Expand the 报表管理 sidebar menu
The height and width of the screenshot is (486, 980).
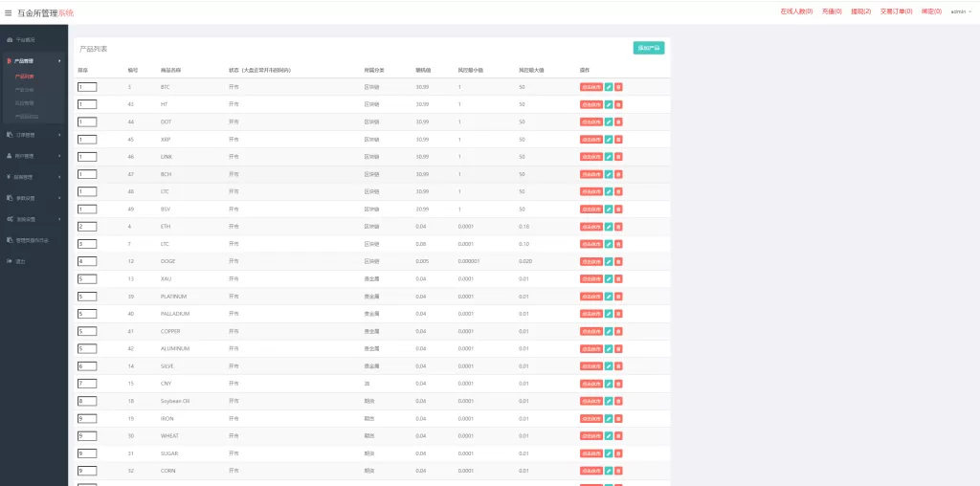(33, 177)
